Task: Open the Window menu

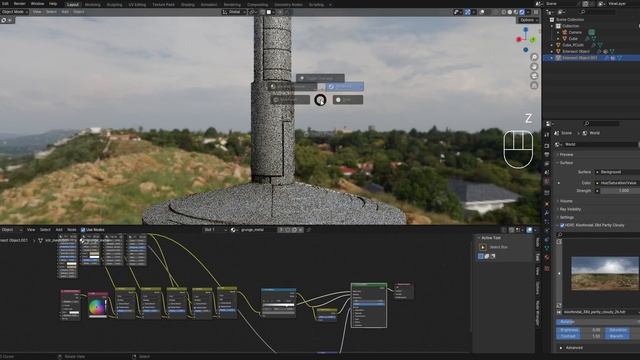Action: [x=37, y=4]
